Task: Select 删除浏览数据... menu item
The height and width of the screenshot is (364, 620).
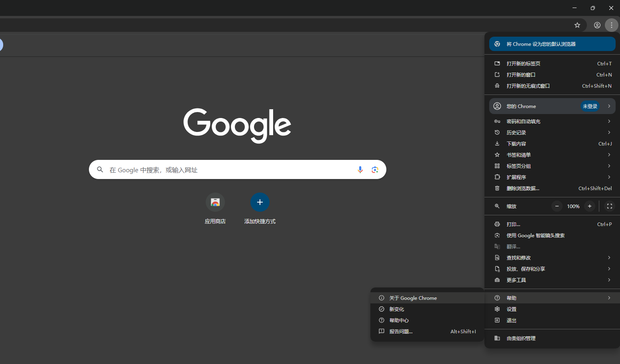Action: (552, 188)
